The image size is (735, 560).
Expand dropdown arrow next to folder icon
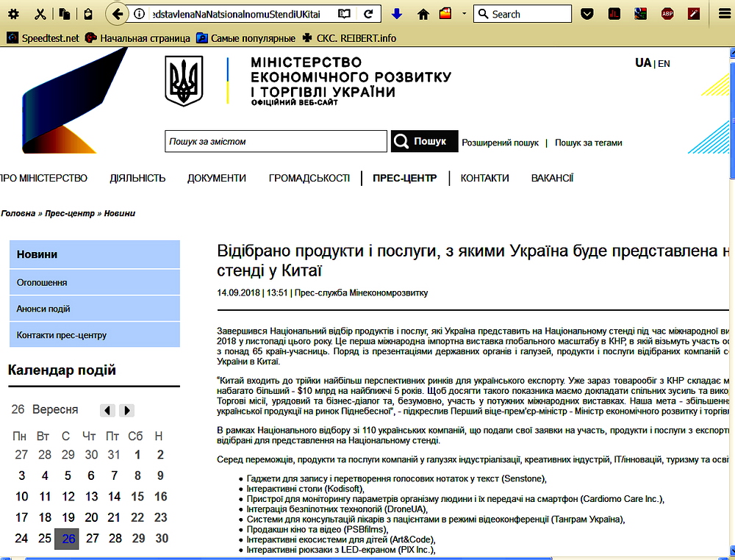click(x=464, y=13)
